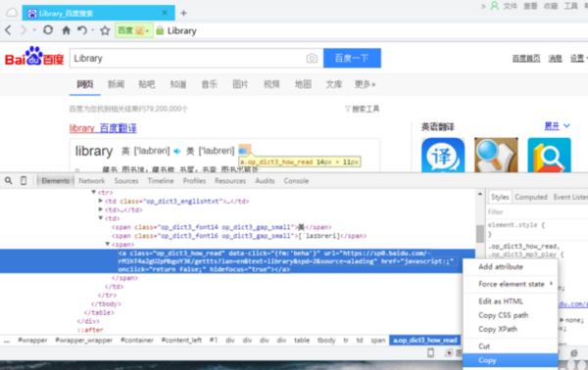Viewport: 588px width, 370px height.
Task: Select the Elements panel tab
Action: [x=56, y=181]
